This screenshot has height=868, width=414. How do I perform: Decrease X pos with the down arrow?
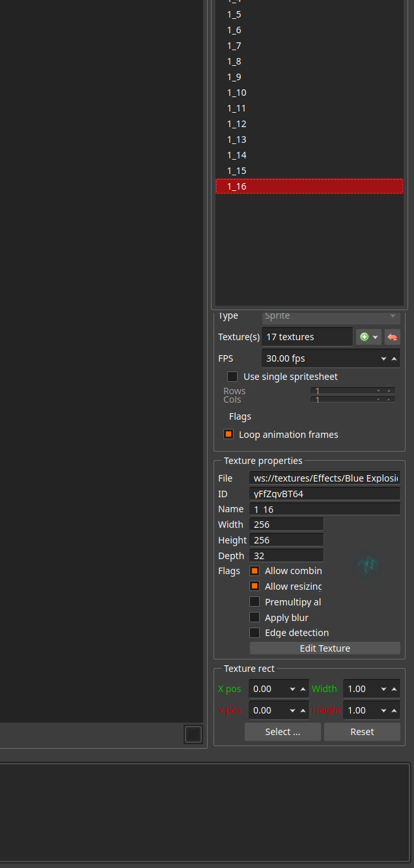tap(293, 689)
